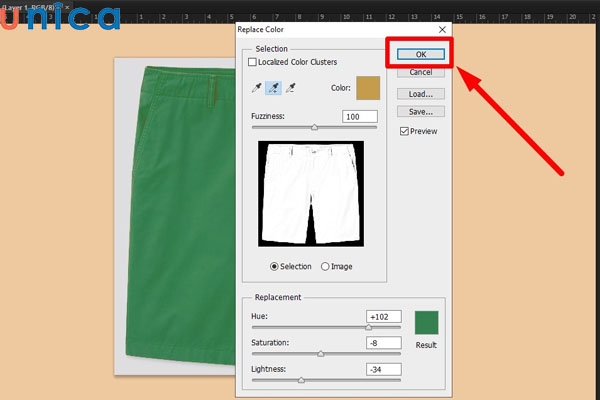Click the black-and-white selection mask preview

coord(311,194)
